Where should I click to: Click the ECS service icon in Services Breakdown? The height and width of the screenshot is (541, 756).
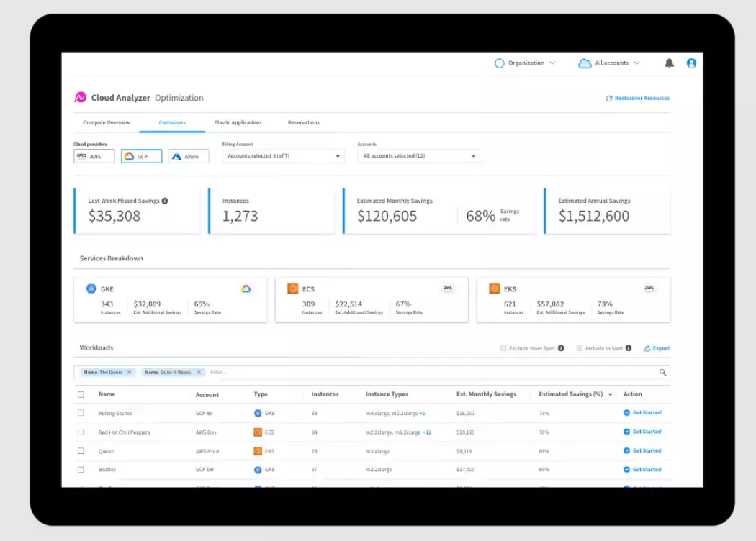click(x=292, y=288)
